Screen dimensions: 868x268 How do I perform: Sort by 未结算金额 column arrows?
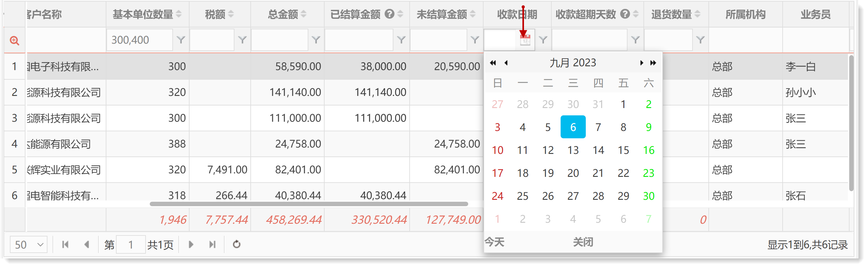473,14
